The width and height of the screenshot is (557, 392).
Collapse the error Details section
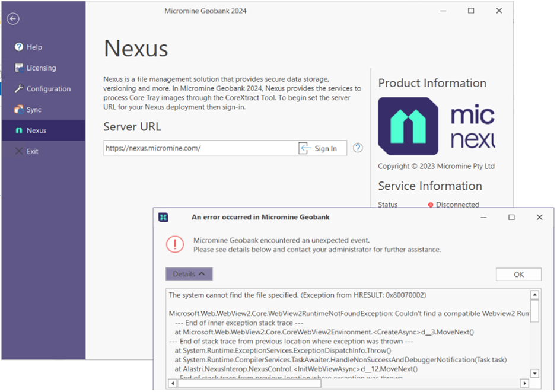click(189, 274)
